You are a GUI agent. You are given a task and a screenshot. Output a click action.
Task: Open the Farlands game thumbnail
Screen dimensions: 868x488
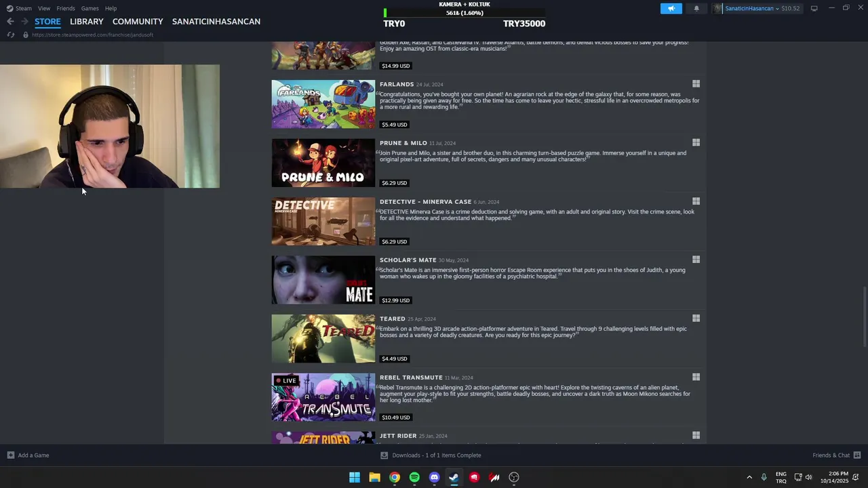coord(323,104)
